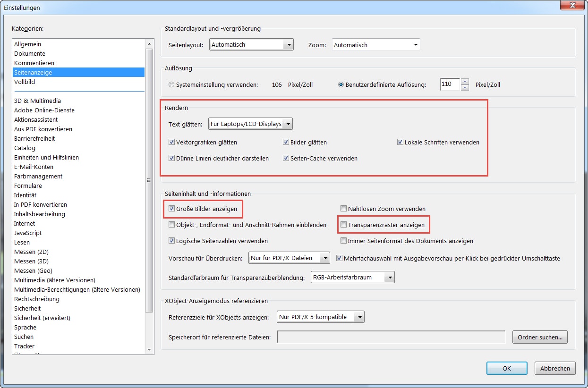588x388 pixels.
Task: Open the Farbmanagement category
Action: [38, 176]
